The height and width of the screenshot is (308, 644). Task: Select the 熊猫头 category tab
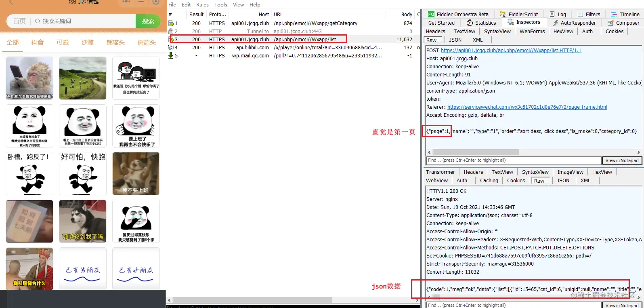(x=115, y=42)
